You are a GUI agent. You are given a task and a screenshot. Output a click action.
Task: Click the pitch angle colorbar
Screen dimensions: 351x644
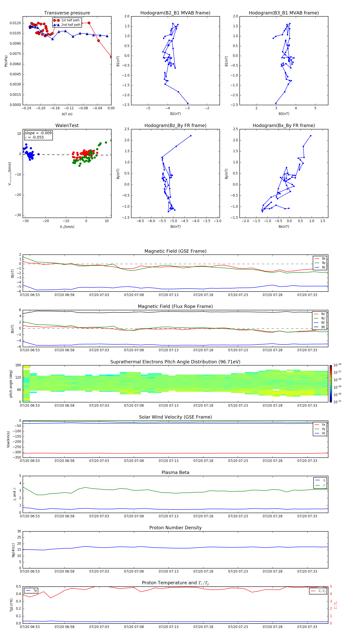pos(331,384)
